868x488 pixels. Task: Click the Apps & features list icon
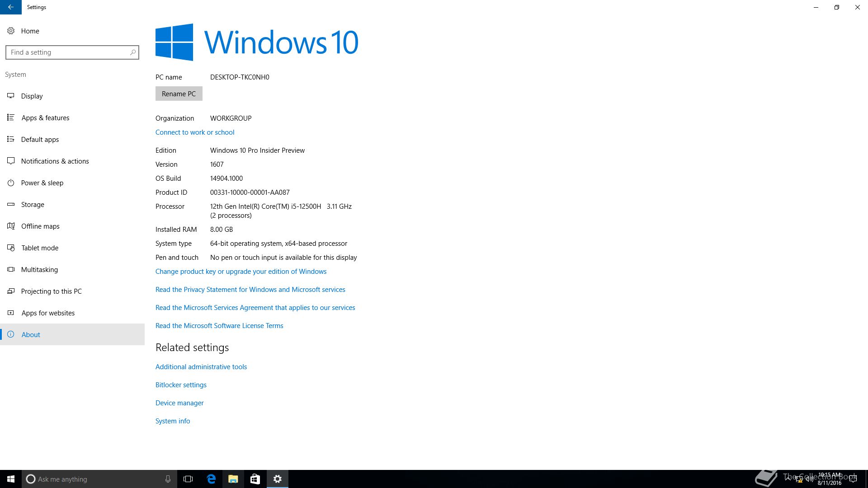[x=11, y=117]
